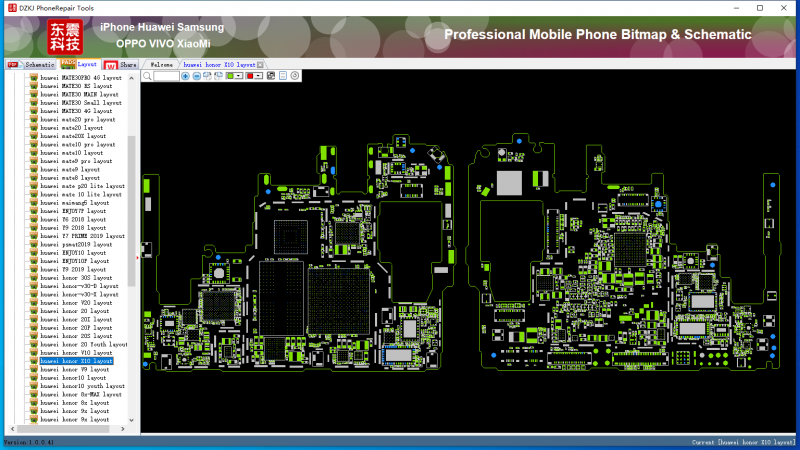The image size is (800, 450).
Task: Open the green color dropdown arrow
Action: click(x=238, y=76)
